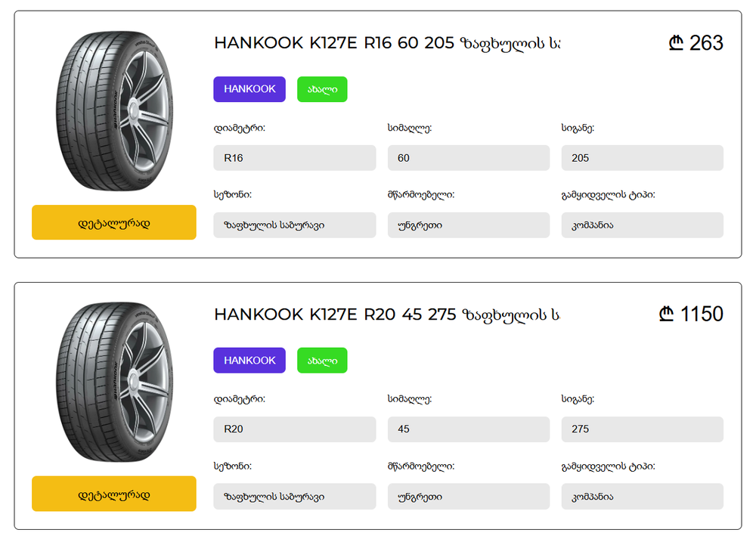756x542 pixels.
Task: Select the R16 diameter field
Action: tap(295, 158)
